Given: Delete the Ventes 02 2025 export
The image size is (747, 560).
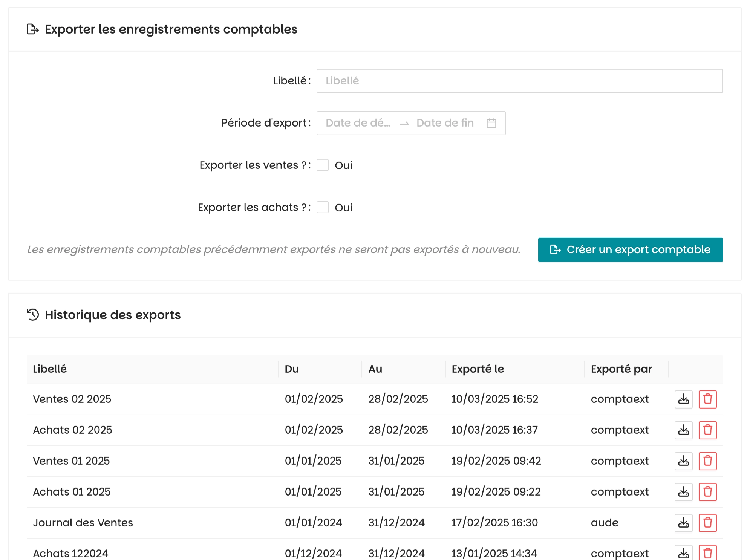Looking at the screenshot, I should click(x=707, y=399).
